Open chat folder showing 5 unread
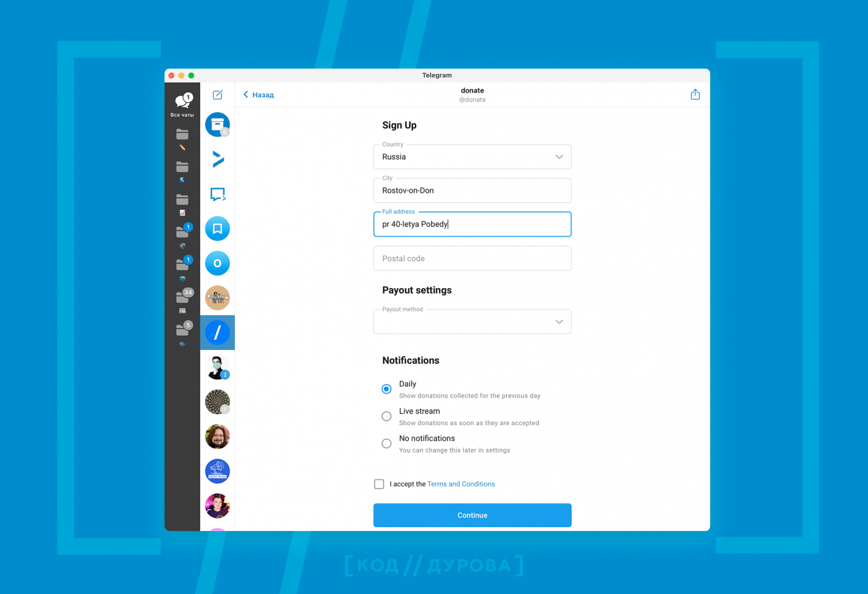The width and height of the screenshot is (868, 594). (x=183, y=333)
